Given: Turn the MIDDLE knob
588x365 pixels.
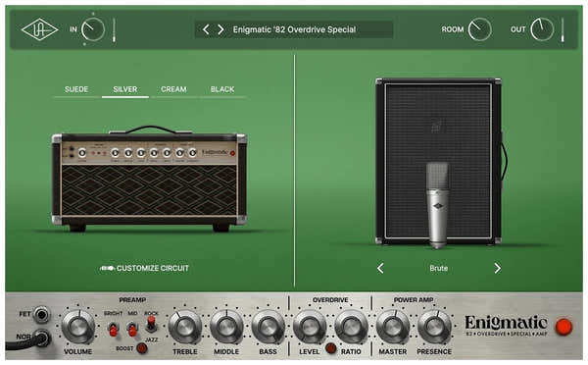Looking at the screenshot, I should 226,327.
